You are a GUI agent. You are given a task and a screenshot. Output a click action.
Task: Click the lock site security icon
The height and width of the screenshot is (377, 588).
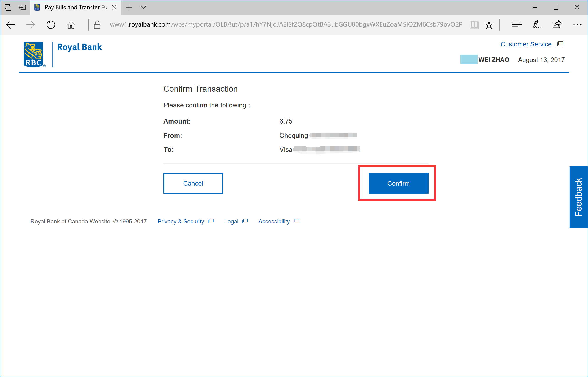pos(97,25)
